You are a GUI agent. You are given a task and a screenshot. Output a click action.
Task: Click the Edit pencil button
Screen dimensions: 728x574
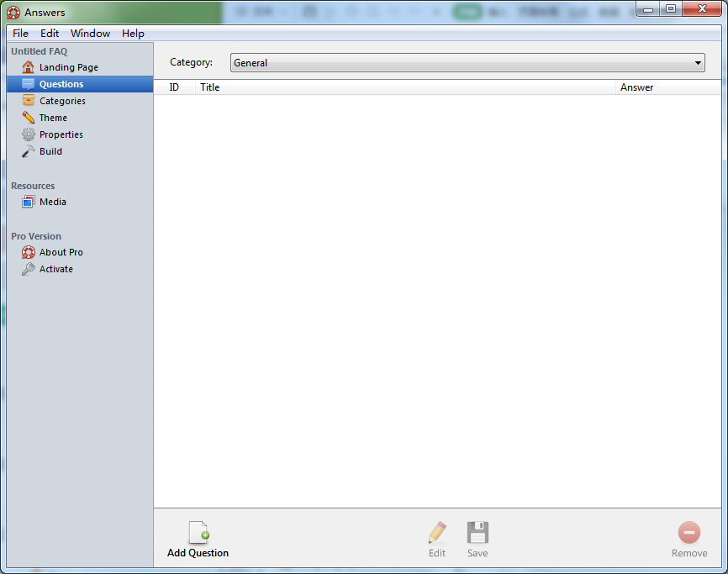pyautogui.click(x=437, y=539)
